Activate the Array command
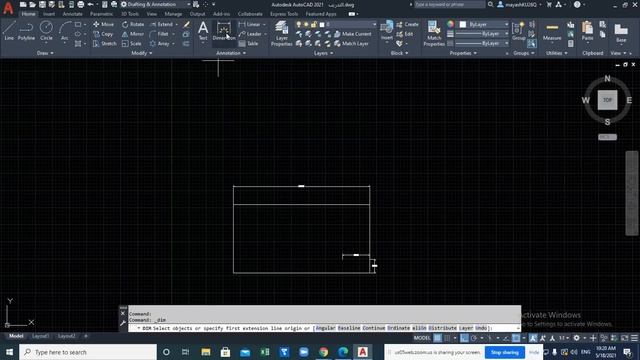 coord(160,44)
